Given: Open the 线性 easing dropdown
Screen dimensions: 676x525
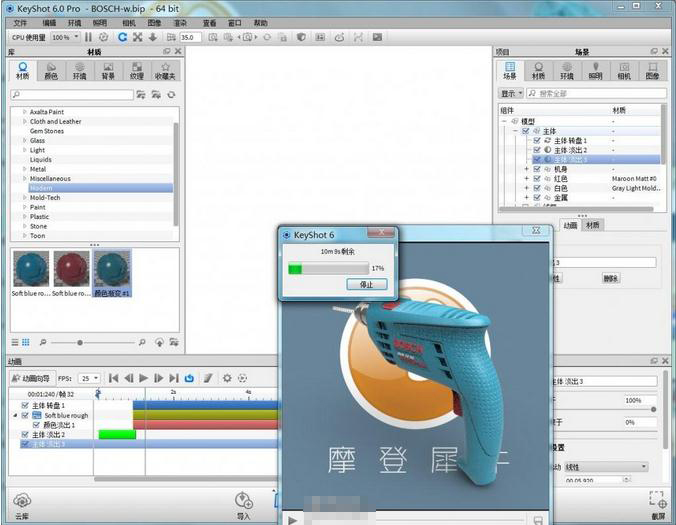Looking at the screenshot, I should [x=605, y=467].
